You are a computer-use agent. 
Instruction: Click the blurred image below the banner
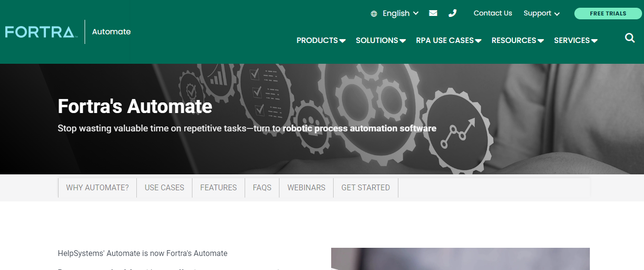(460, 259)
